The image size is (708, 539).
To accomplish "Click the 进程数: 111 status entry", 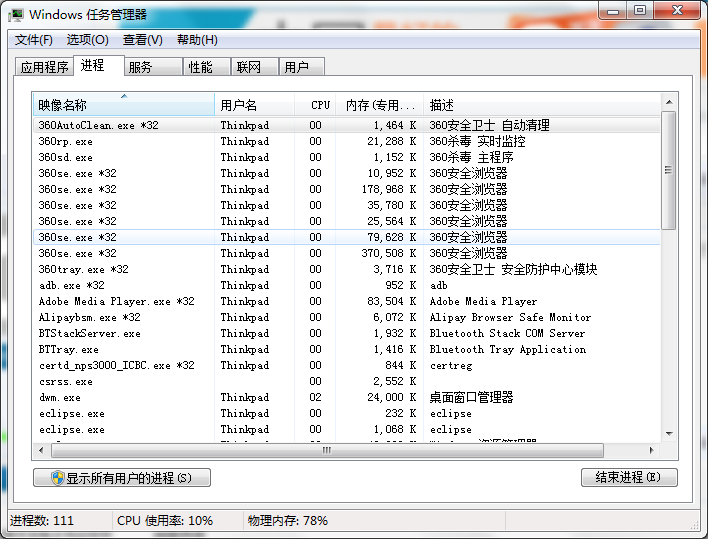I will (x=42, y=520).
